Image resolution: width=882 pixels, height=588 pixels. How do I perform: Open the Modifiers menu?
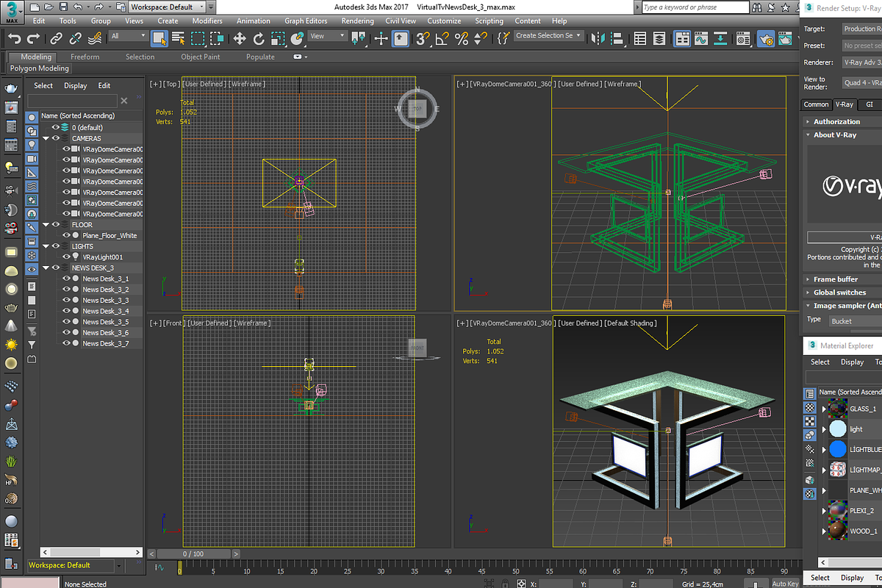pyautogui.click(x=207, y=21)
